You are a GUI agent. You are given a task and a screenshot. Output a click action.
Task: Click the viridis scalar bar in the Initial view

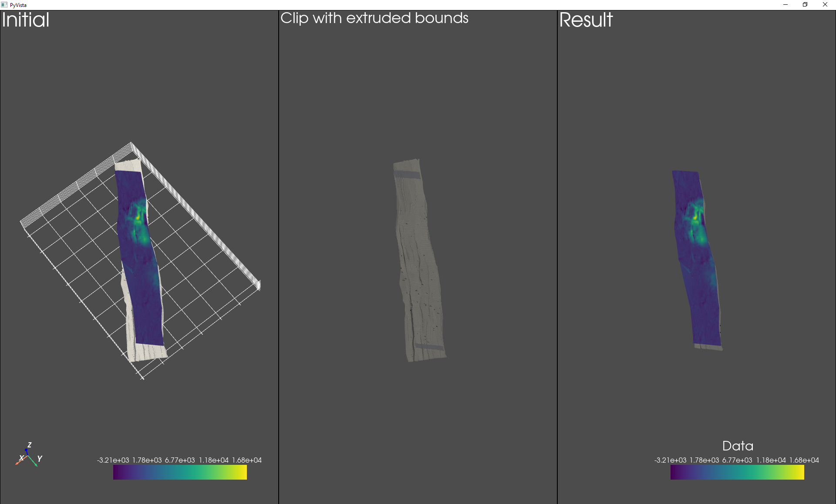point(180,471)
